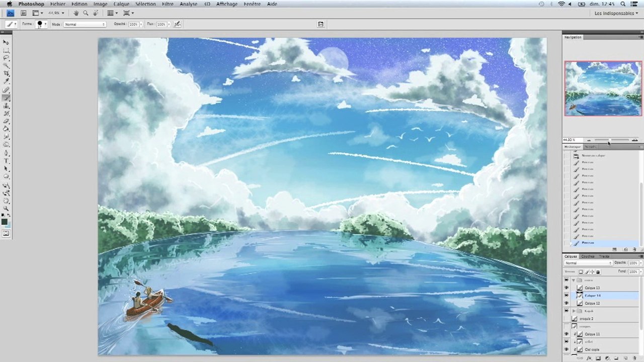The image size is (644, 362).
Task: Open the Apple menu
Action: 9,4
